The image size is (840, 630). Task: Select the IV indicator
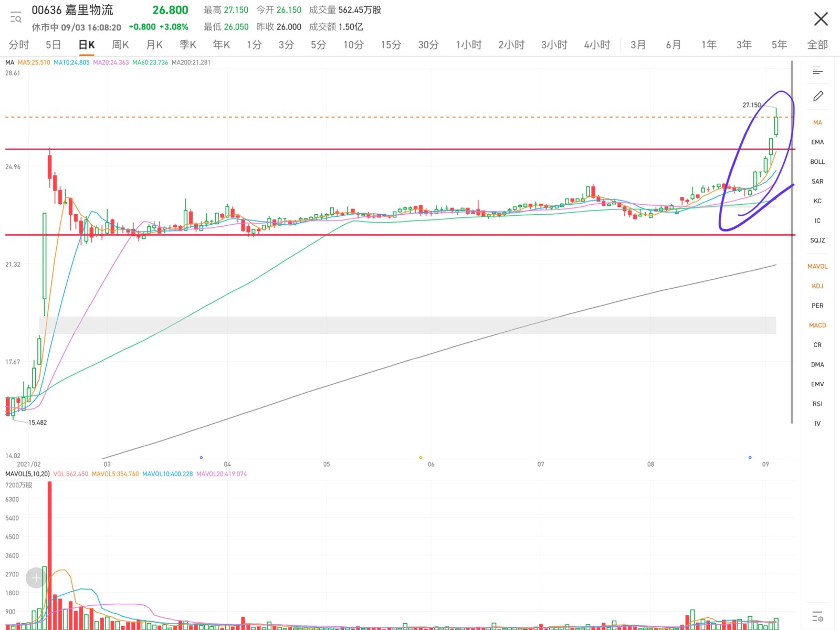pos(817,424)
